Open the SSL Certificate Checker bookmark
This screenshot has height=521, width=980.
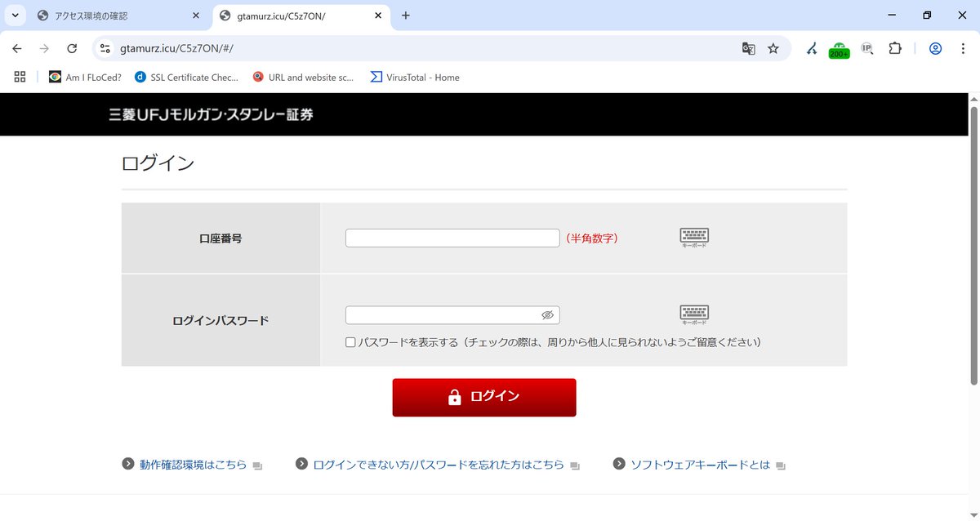[187, 77]
